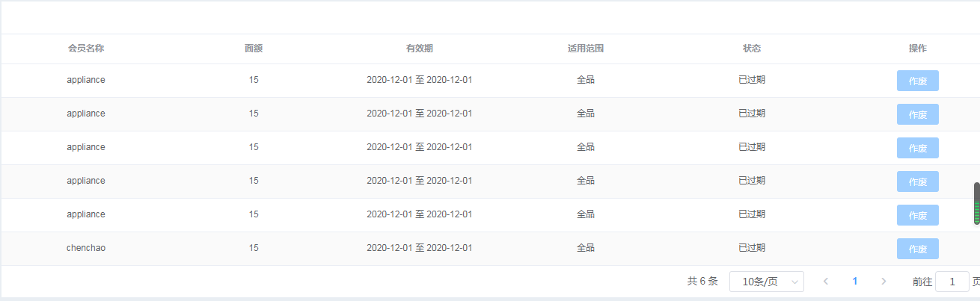Select page number 1 in pagination
The height and width of the screenshot is (301, 980).
(855, 282)
